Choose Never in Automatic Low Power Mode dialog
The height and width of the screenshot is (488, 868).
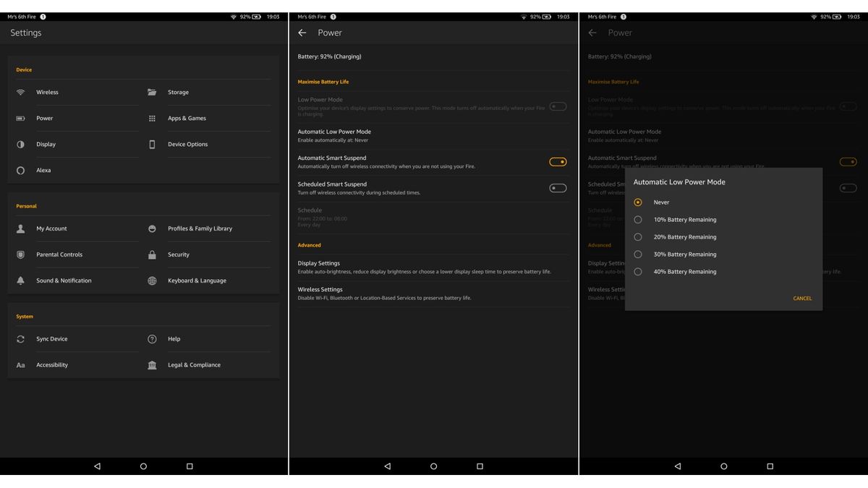tap(637, 202)
